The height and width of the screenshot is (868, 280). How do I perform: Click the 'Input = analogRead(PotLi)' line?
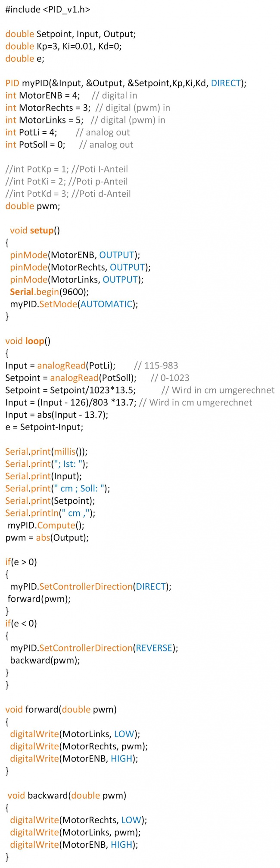tap(60, 366)
